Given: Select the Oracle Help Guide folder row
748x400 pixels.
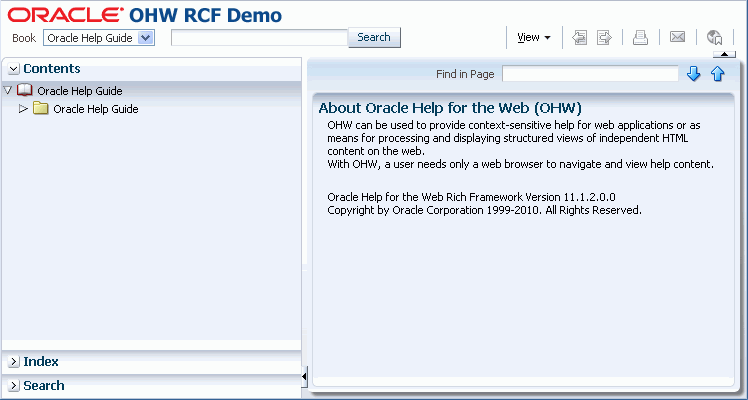Looking at the screenshot, I should coord(152,109).
